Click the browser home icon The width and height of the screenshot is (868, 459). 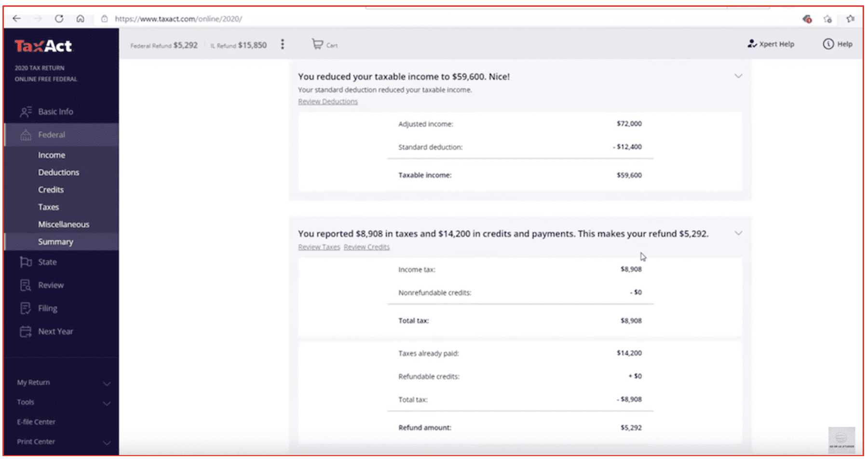[x=81, y=19]
